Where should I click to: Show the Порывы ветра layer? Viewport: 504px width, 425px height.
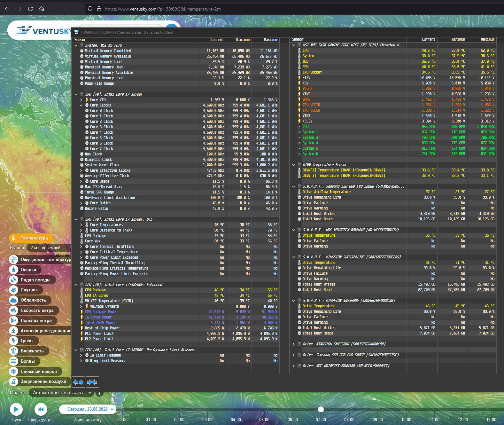click(33, 320)
